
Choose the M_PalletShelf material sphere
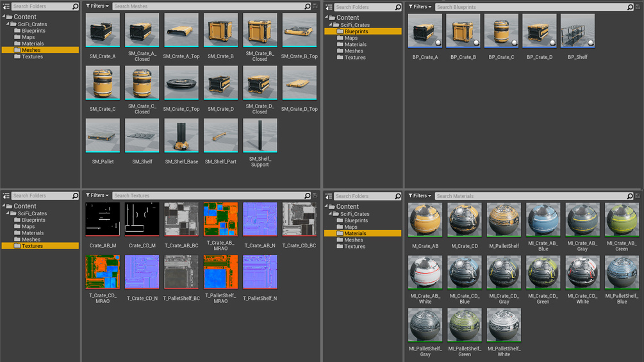point(504,220)
